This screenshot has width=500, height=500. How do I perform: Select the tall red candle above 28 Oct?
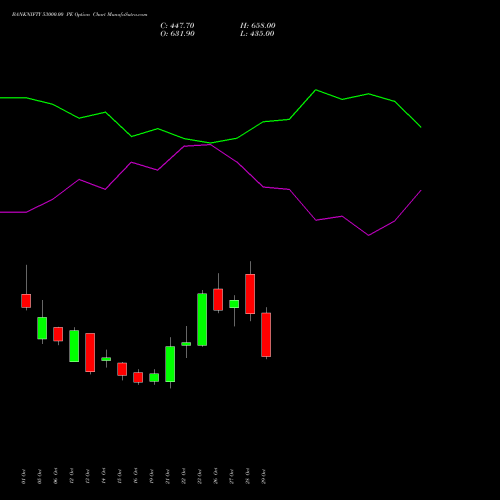tap(250, 294)
